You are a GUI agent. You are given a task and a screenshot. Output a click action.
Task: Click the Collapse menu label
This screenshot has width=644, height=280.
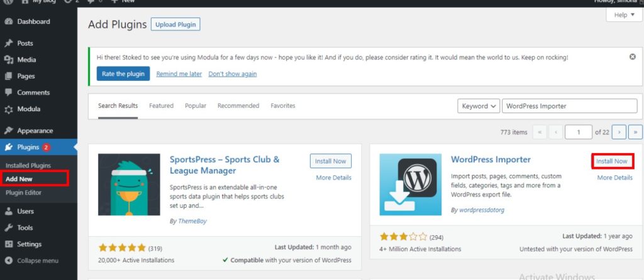coord(38,261)
